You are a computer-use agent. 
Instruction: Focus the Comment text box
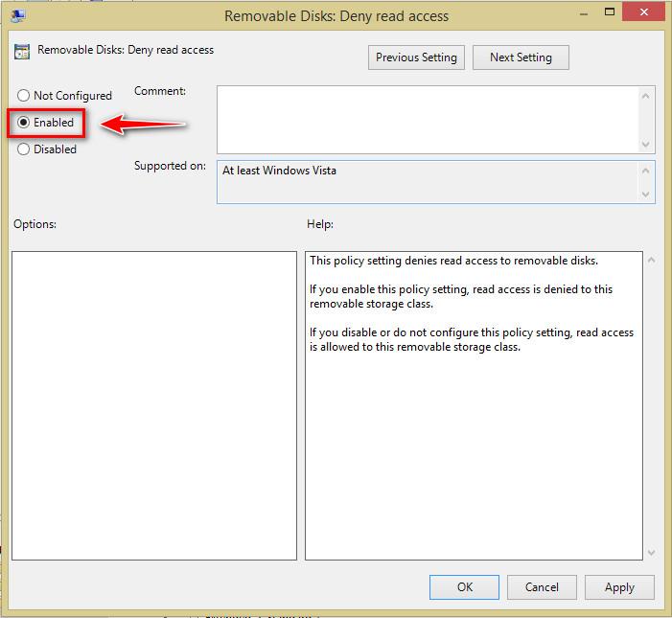tap(427, 119)
